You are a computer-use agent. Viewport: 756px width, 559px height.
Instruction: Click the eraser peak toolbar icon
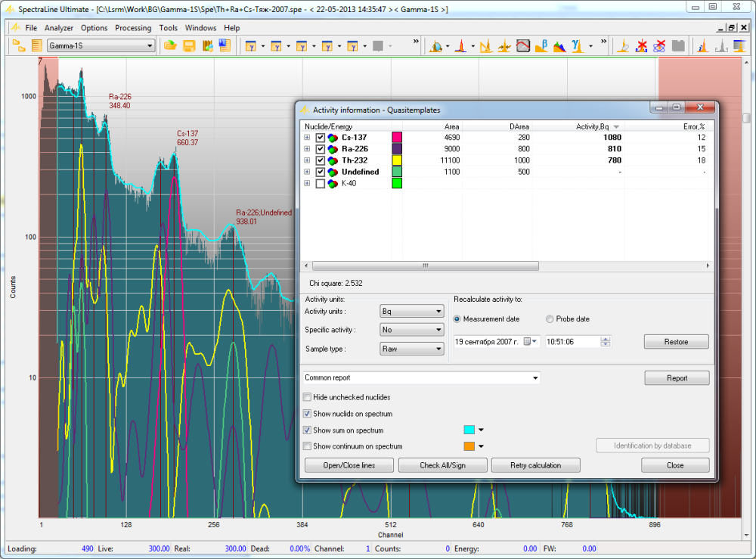coord(623,46)
